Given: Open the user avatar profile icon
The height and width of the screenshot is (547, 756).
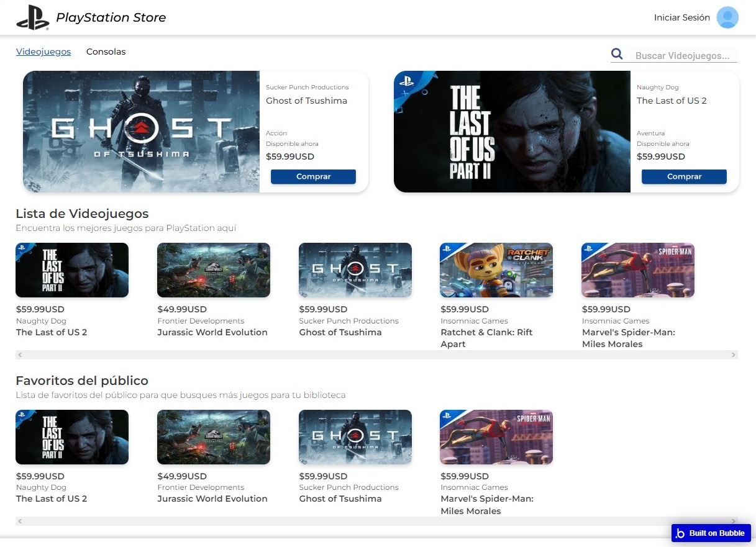Looking at the screenshot, I should click(727, 17).
